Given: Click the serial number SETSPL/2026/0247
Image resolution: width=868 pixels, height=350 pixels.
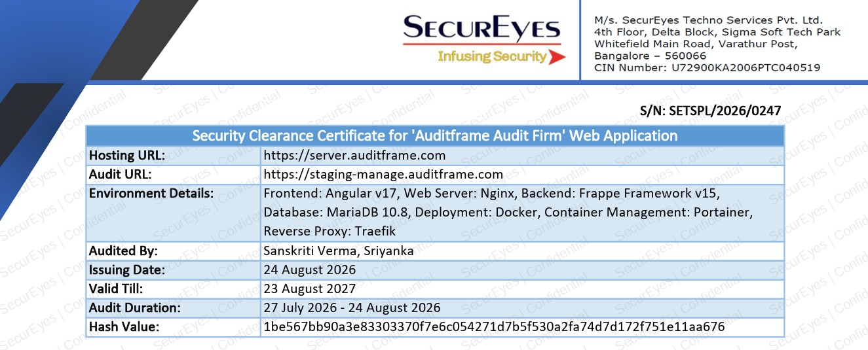Looking at the screenshot, I should click(x=710, y=111).
